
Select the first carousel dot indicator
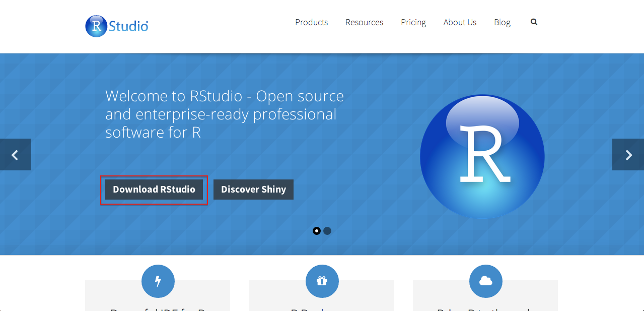[x=317, y=231]
